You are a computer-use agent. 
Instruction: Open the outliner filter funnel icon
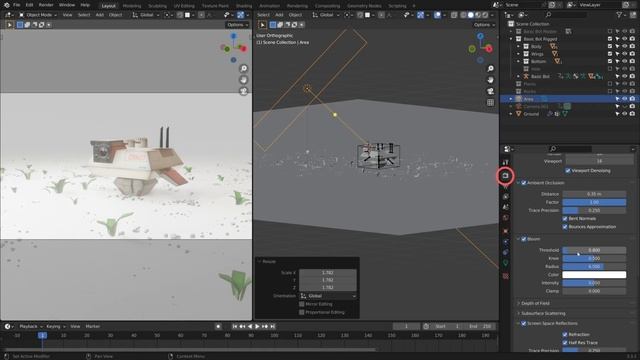click(619, 15)
